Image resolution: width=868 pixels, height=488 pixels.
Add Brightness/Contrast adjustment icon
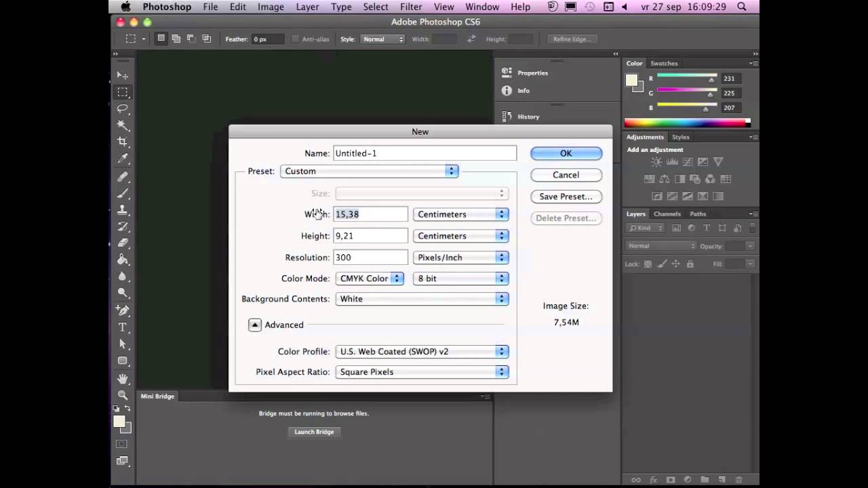(656, 162)
